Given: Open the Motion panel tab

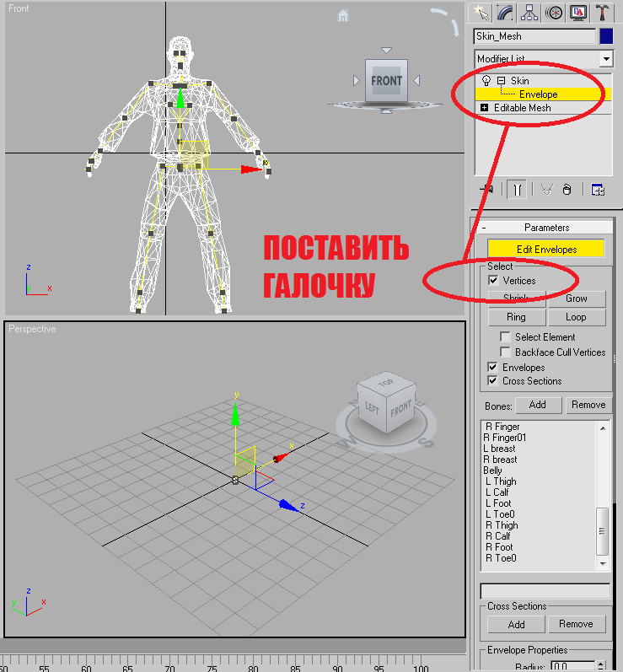Looking at the screenshot, I should pyautogui.click(x=554, y=13).
